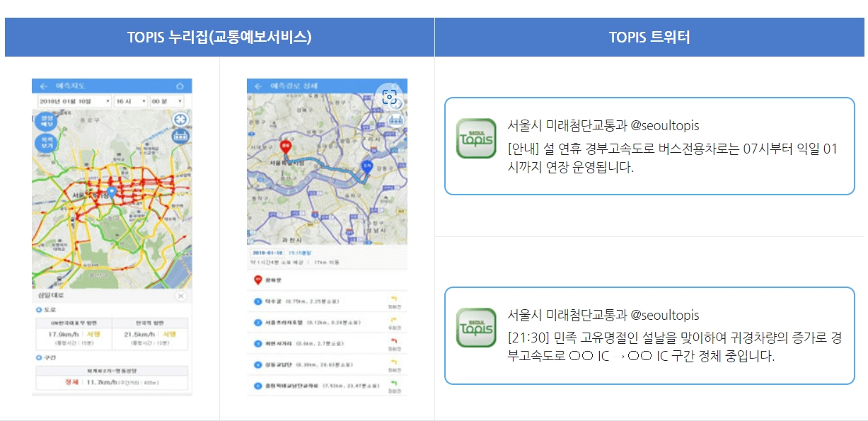Viewport: 868px width, 421px height.
Task: Select route step 1 in the list
Action: click(327, 302)
